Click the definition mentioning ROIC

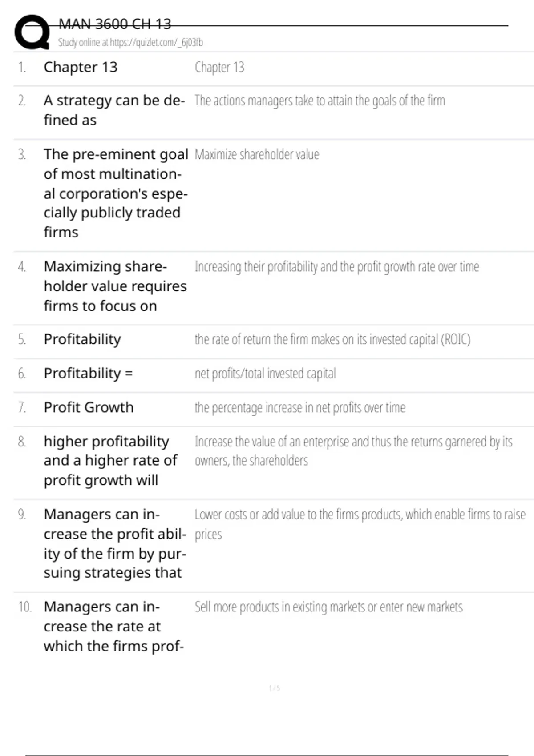(332, 339)
